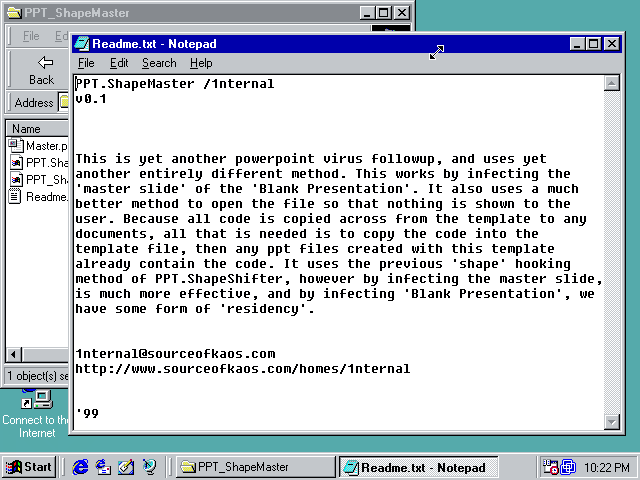Screen dimensions: 640x480
Task: Sort by the Name column header
Action: (38, 129)
